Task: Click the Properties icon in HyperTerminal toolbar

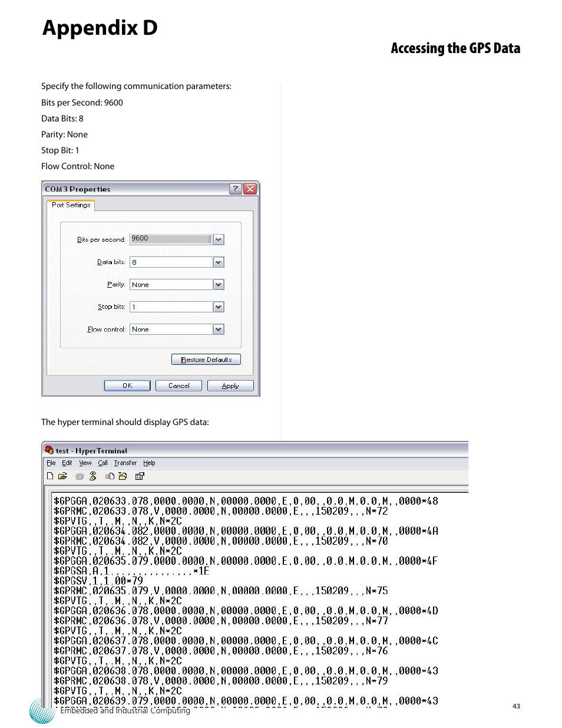Action: tap(140, 476)
